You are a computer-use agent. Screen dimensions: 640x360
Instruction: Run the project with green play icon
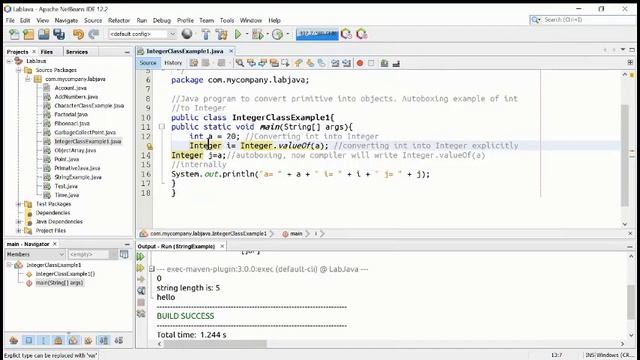(238, 34)
